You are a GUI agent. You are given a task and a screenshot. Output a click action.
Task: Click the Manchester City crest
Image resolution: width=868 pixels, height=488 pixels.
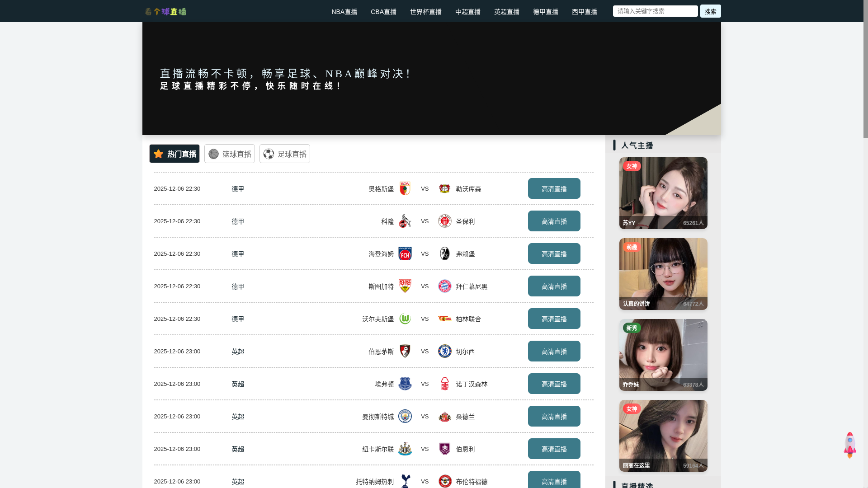(405, 416)
